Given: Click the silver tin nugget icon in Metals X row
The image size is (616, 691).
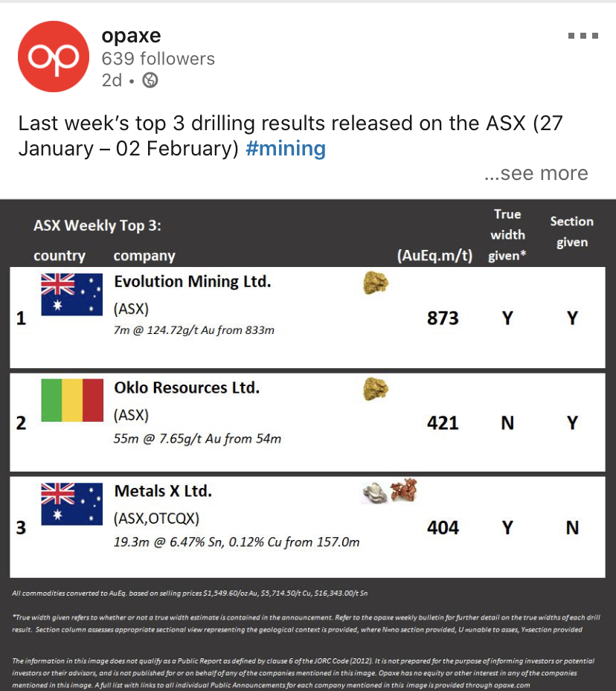Looking at the screenshot, I should [x=375, y=492].
